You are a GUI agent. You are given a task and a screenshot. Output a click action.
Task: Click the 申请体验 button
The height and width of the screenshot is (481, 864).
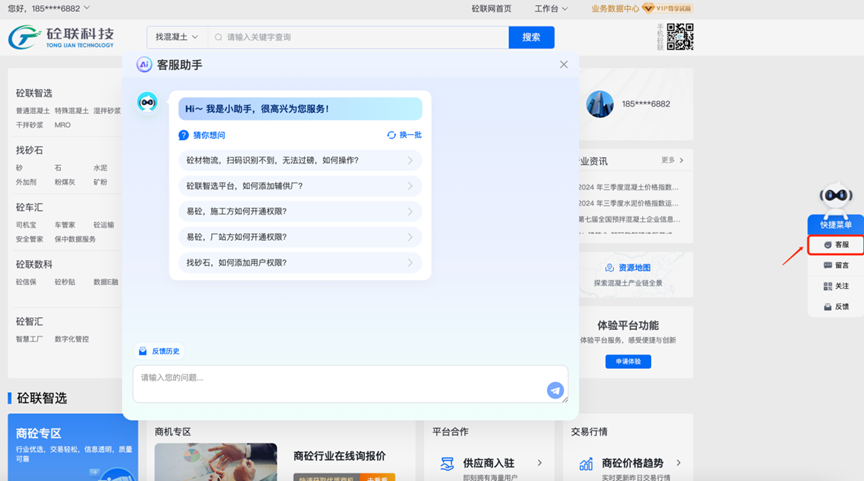[x=628, y=361]
